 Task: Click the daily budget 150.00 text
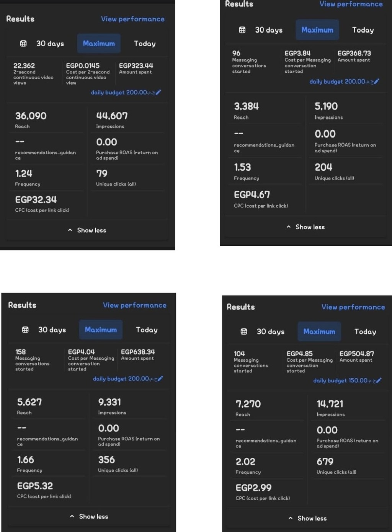tap(340, 380)
